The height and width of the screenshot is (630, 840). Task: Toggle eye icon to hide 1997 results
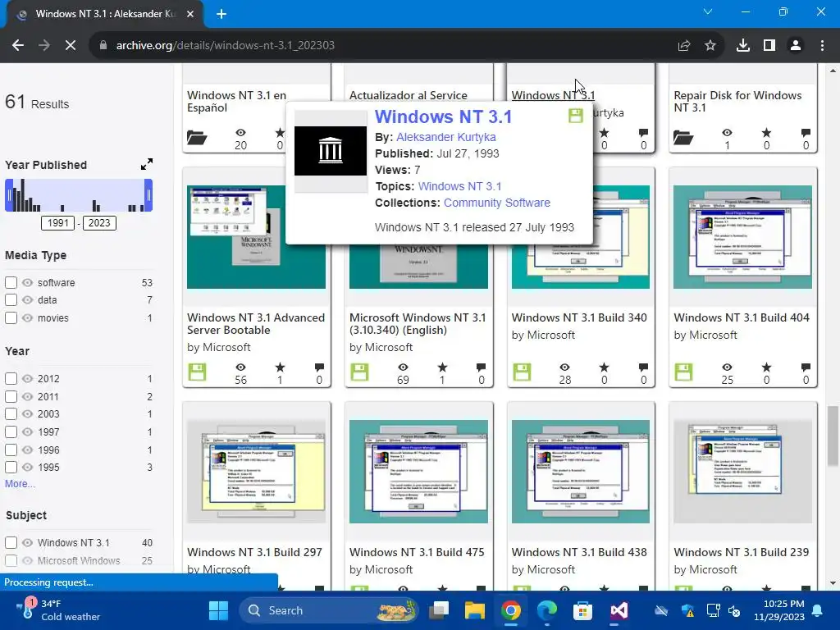click(27, 431)
